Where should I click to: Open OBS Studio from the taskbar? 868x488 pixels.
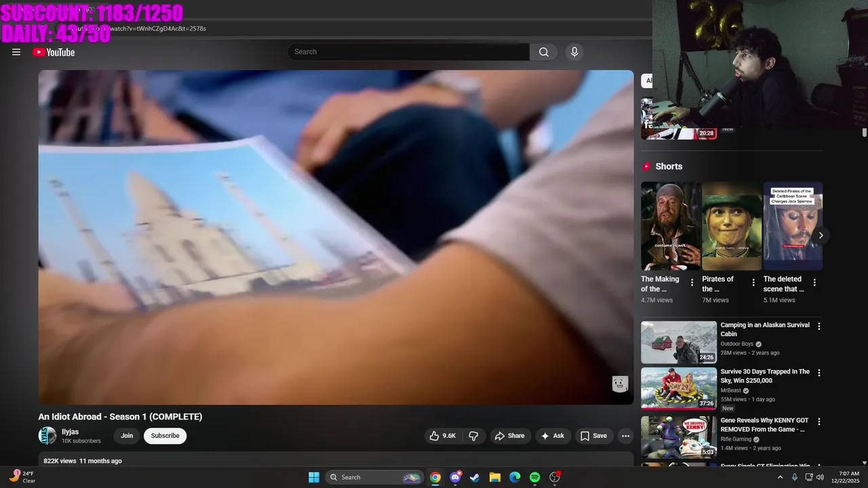tap(555, 477)
